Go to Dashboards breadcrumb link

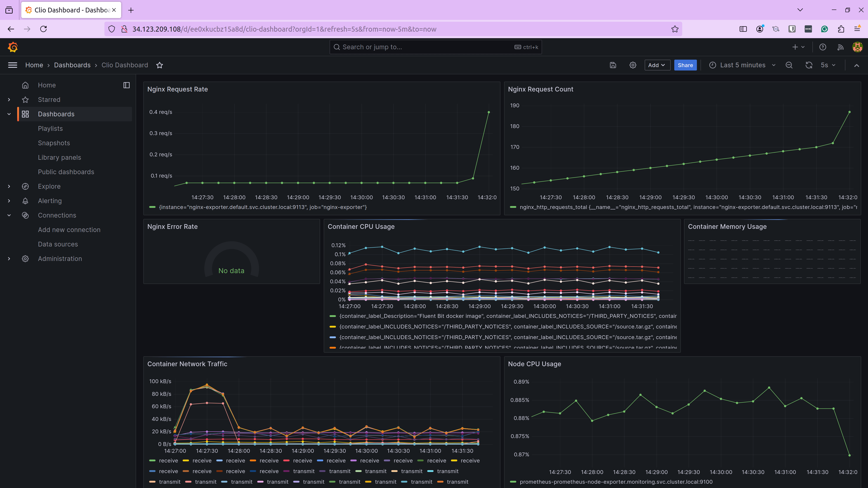[72, 65]
